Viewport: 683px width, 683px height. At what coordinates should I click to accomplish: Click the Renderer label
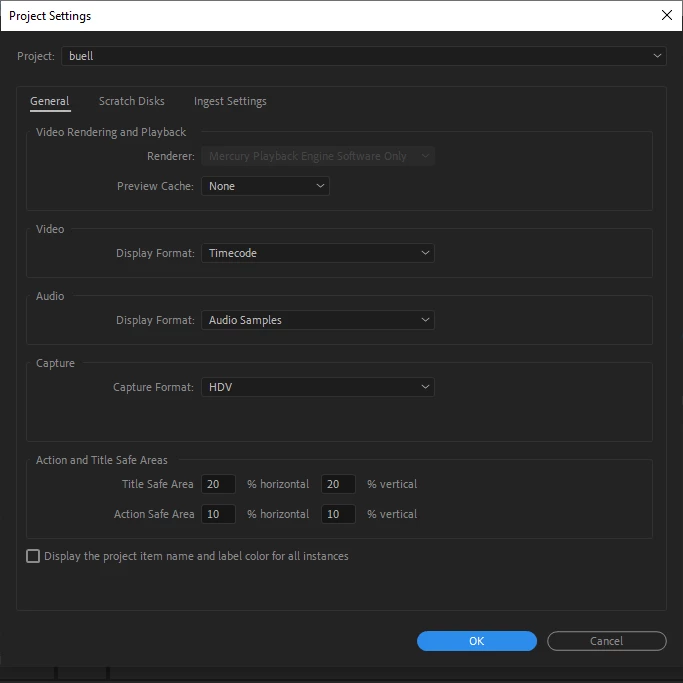tap(171, 156)
